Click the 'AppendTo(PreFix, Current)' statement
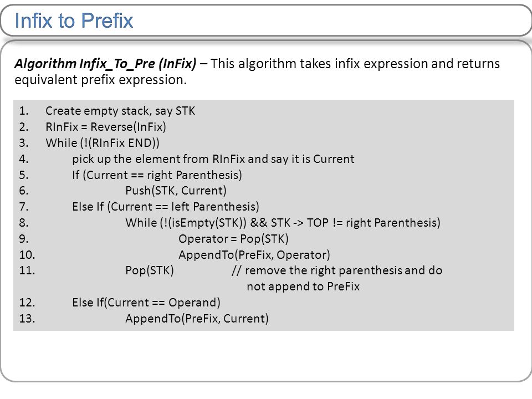Viewport: 532px width, 399px height. tap(197, 319)
